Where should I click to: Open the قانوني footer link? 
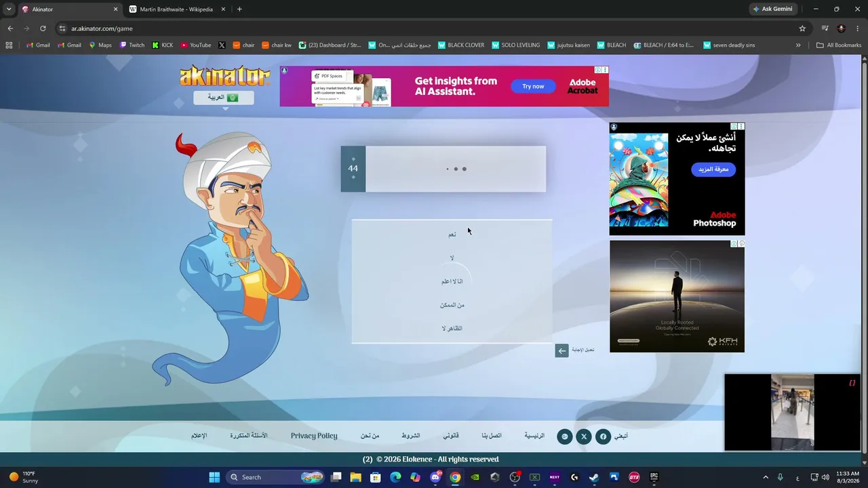(x=451, y=436)
